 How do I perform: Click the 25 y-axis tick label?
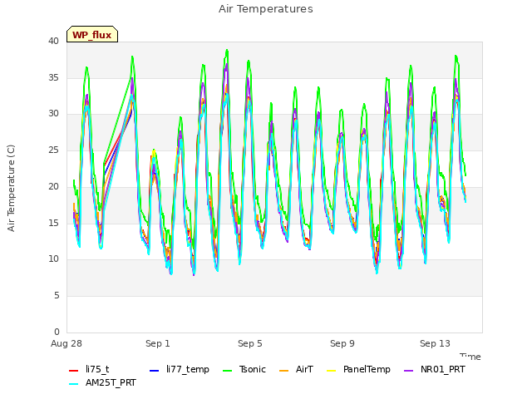coord(53,150)
